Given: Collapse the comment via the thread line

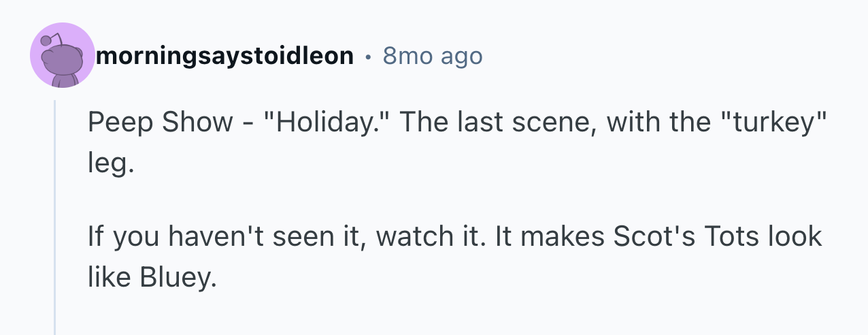Looking at the screenshot, I should coord(55,217).
